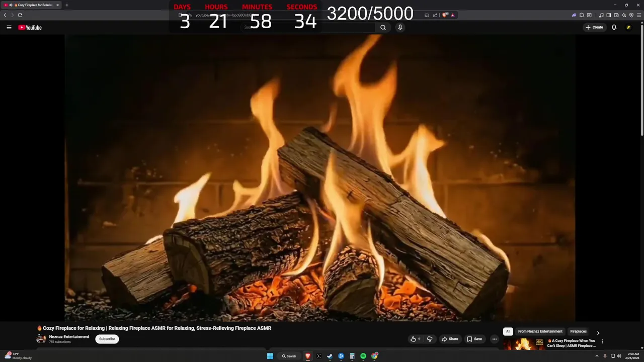Click the Create button

(x=594, y=28)
